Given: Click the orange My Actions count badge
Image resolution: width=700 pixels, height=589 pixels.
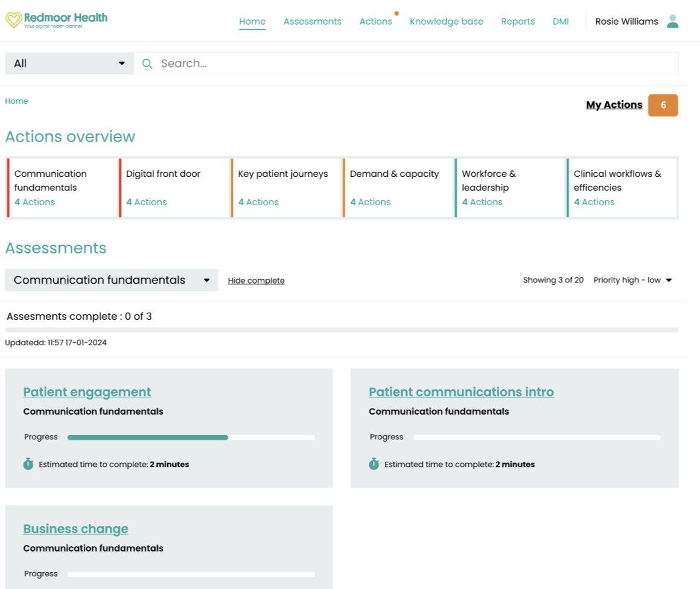Looking at the screenshot, I should click(663, 105).
